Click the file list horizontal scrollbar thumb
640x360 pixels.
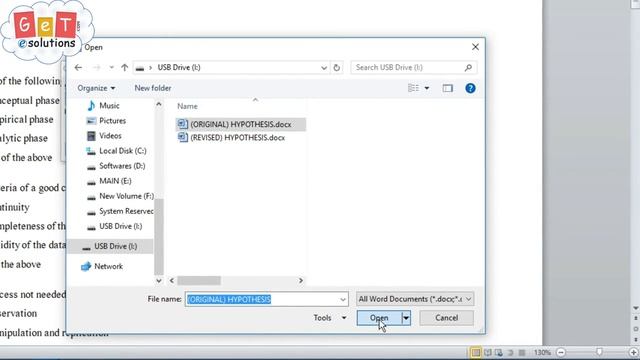pyautogui.click(x=199, y=280)
